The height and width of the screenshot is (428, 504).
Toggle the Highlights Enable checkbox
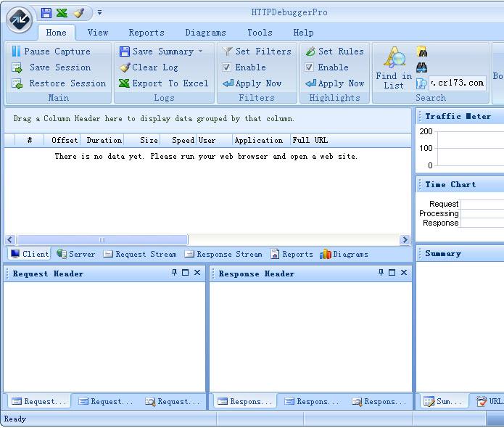pyautogui.click(x=309, y=67)
